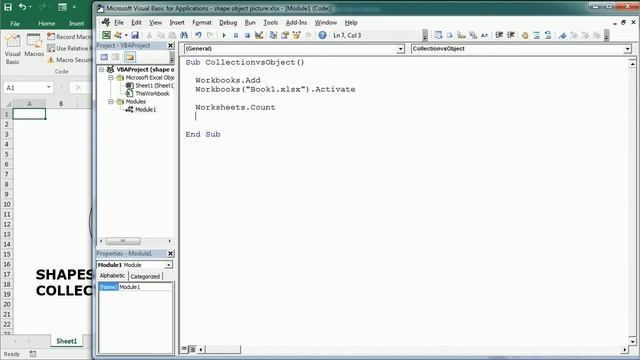Collapse the Modules folder node
Screen dimensions: 640x360
click(111, 102)
